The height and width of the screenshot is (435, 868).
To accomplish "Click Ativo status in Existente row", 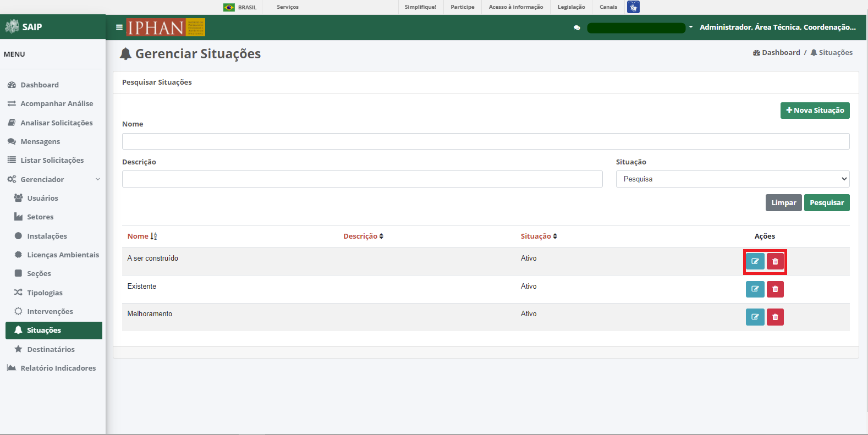I will click(529, 287).
